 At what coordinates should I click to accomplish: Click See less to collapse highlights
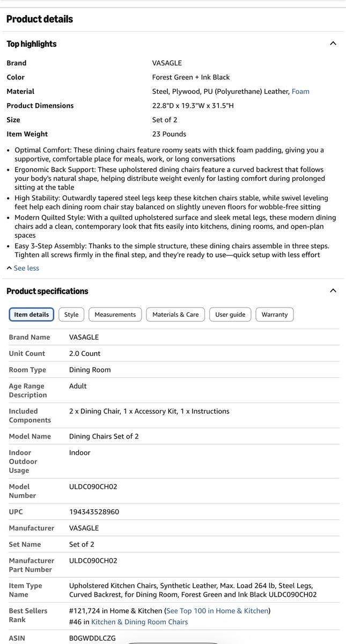click(26, 268)
